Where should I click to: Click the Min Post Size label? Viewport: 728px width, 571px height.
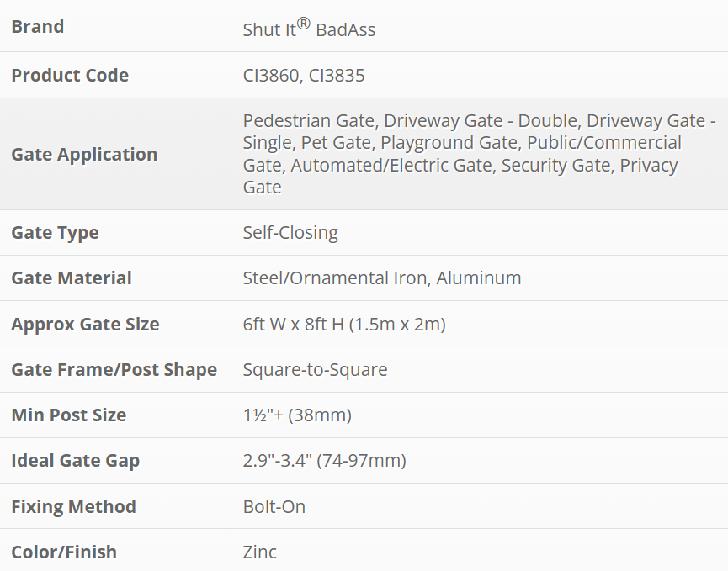point(68,415)
